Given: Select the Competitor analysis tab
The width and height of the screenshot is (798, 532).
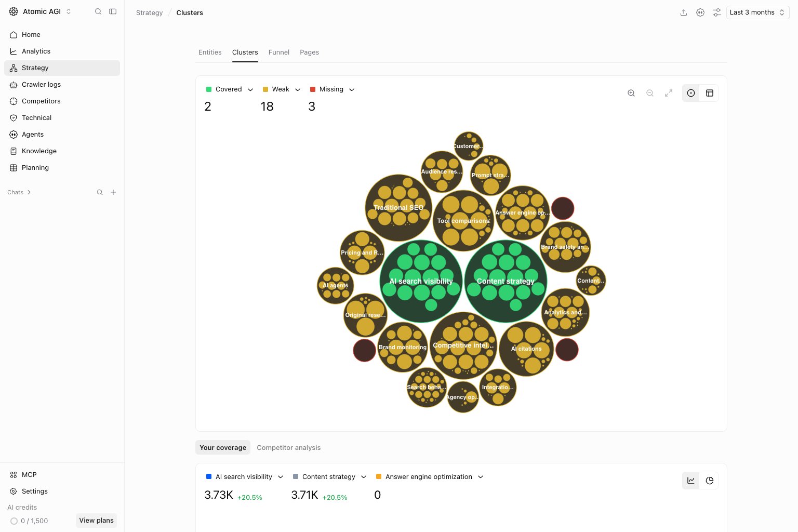Looking at the screenshot, I should click(x=289, y=447).
